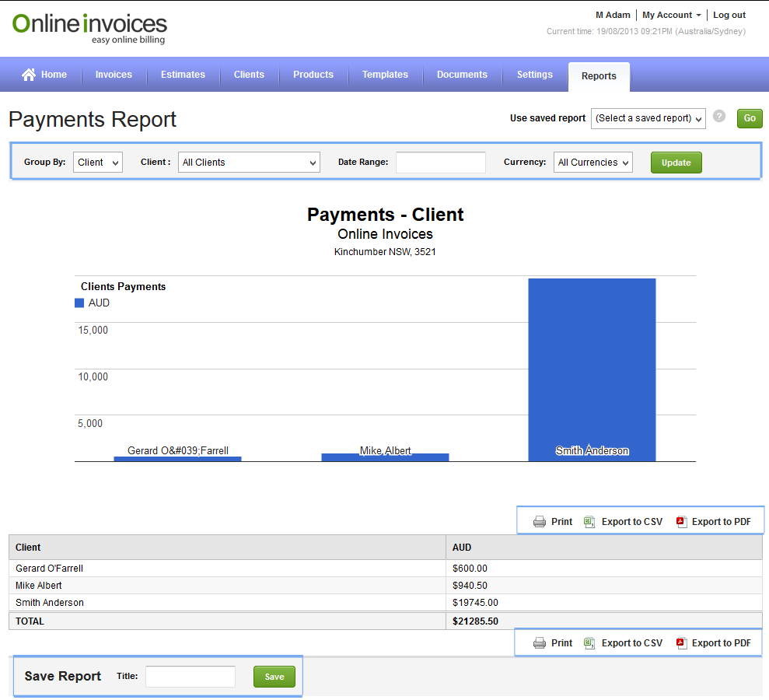769x700 pixels.
Task: Click the upper Print printer icon
Action: 540,522
